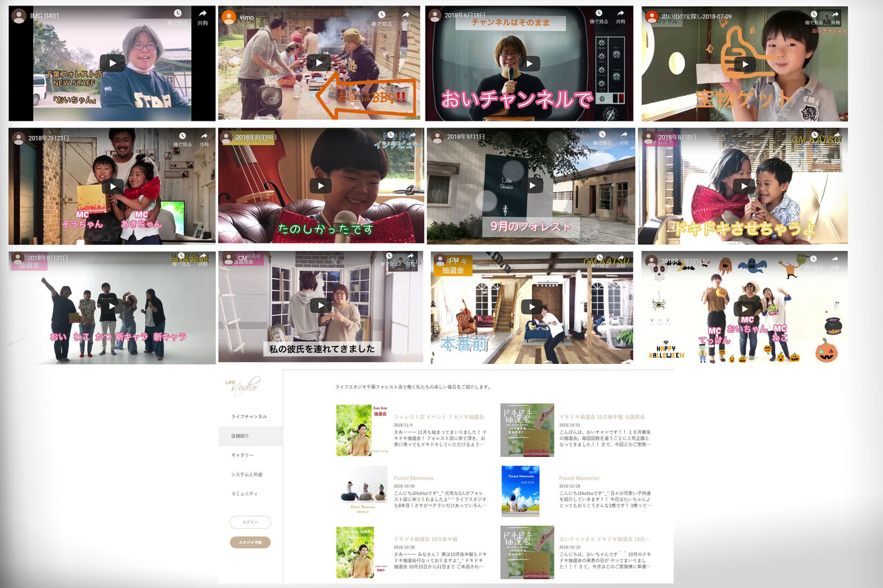Image resolution: width=883 pixels, height=588 pixels.
Task: Open channel avatar on 2018年8月31日 video
Action: coord(17,258)
